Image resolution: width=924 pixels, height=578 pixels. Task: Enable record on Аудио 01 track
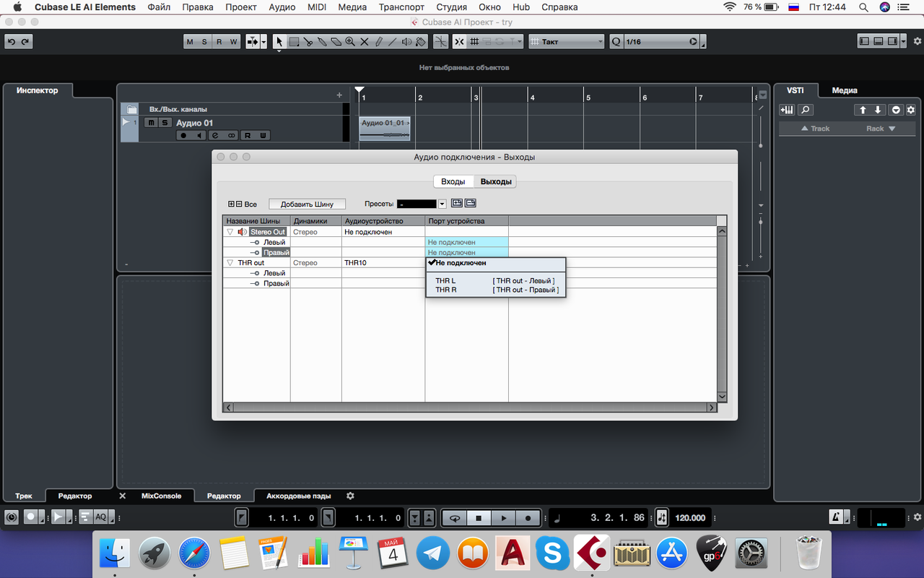[183, 135]
